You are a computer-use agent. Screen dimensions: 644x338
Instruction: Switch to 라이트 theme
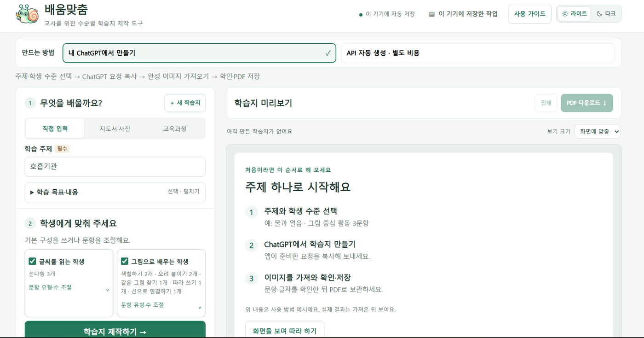pos(574,14)
